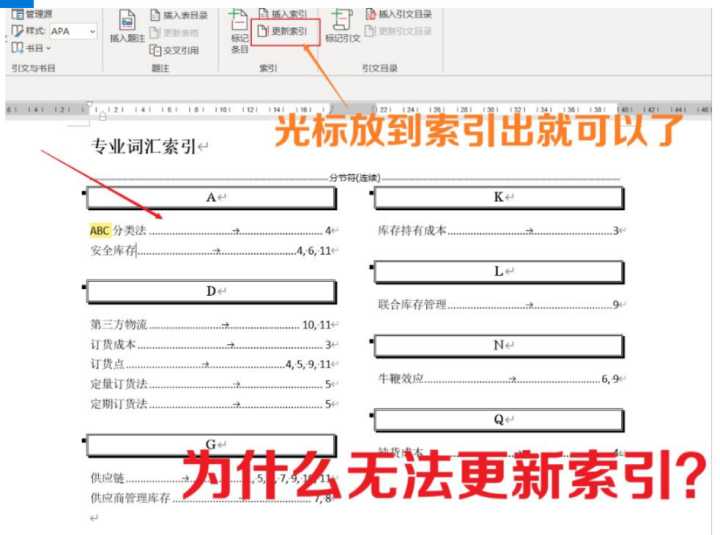Click the index letter heading Q
This screenshot has height=535, width=720.
click(x=499, y=419)
